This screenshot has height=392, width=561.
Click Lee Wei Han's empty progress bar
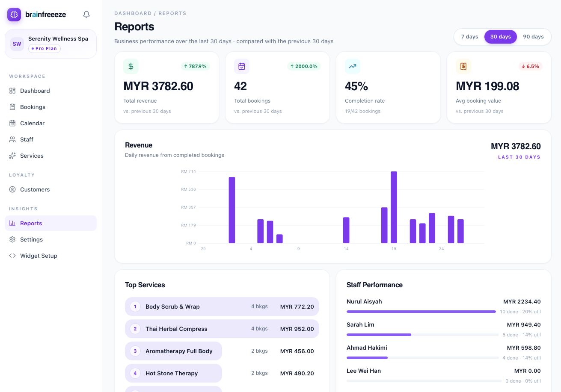click(x=424, y=381)
